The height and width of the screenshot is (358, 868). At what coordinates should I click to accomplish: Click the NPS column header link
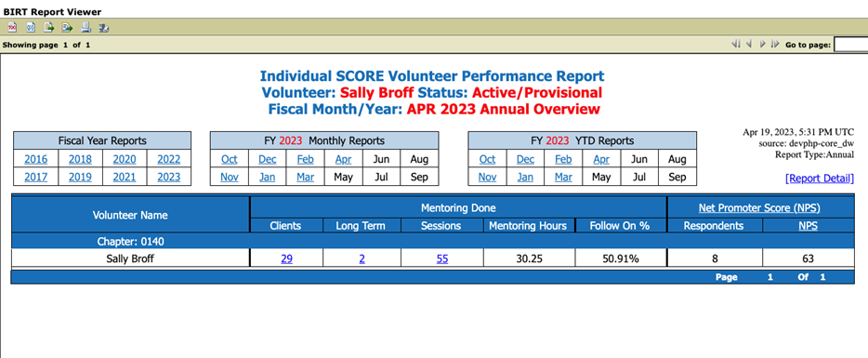click(808, 226)
